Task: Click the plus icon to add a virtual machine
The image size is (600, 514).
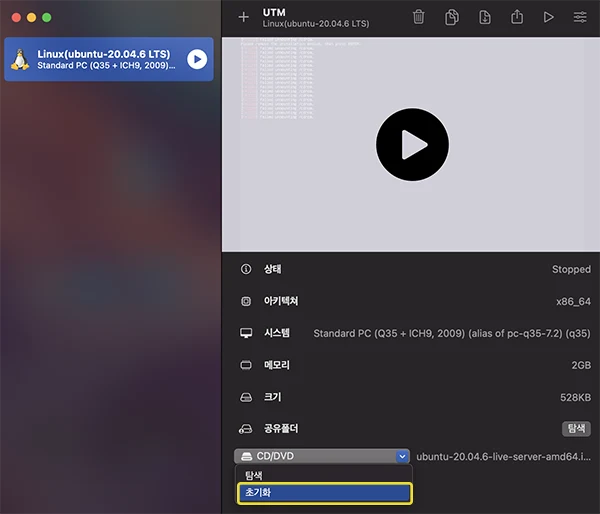Action: [243, 17]
